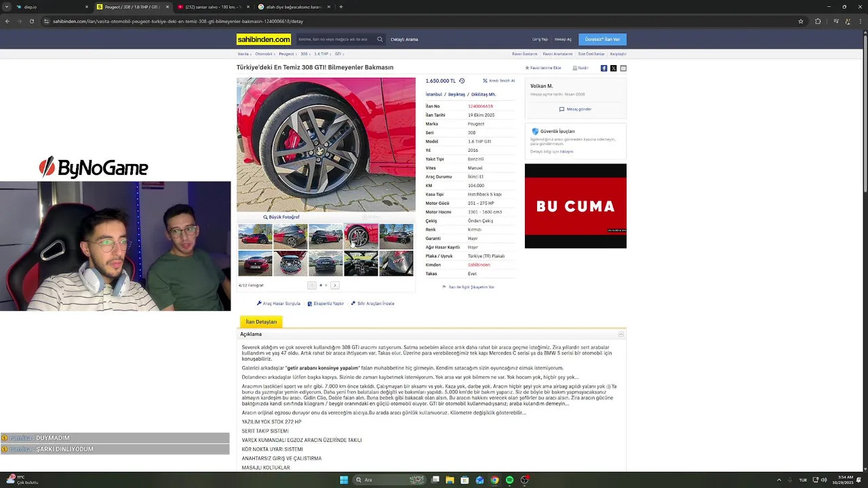Open browser extensions puzzle icon
The width and height of the screenshot is (868, 488).
pos(818,21)
